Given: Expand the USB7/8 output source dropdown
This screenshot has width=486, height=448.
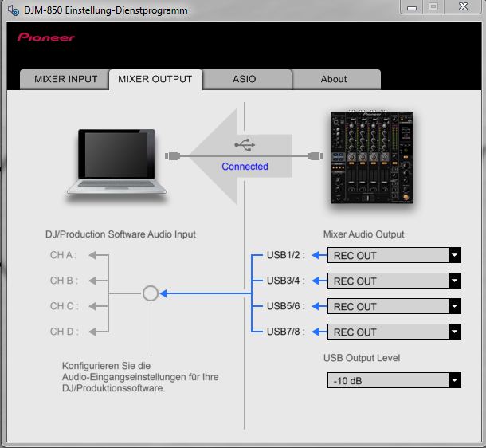Looking at the screenshot, I should (394, 332).
